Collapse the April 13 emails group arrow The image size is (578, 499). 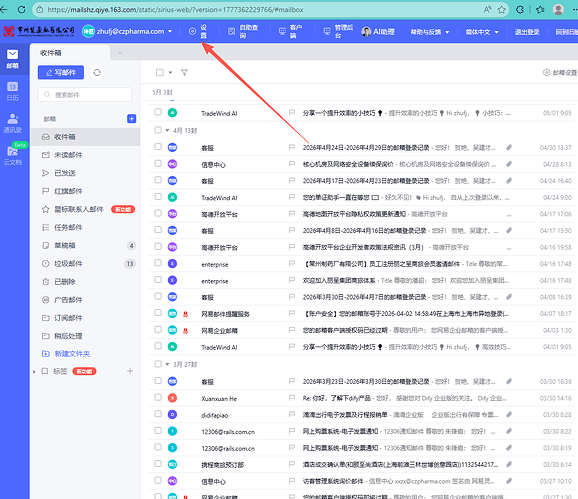pyautogui.click(x=167, y=130)
